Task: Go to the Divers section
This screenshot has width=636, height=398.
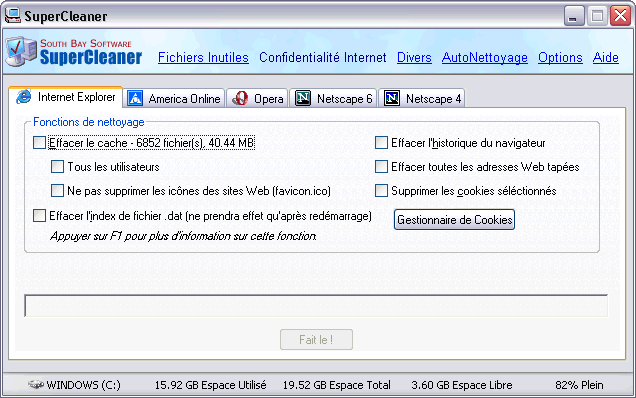Action: point(414,58)
